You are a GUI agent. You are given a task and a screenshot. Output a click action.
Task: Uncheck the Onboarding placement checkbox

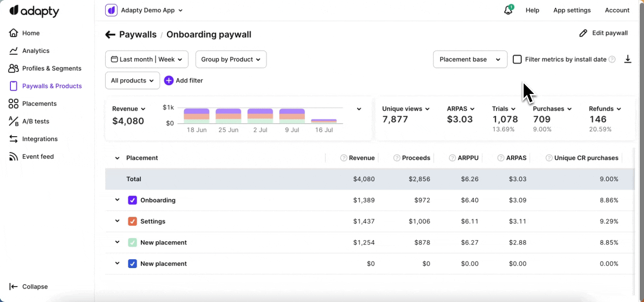coord(132,200)
